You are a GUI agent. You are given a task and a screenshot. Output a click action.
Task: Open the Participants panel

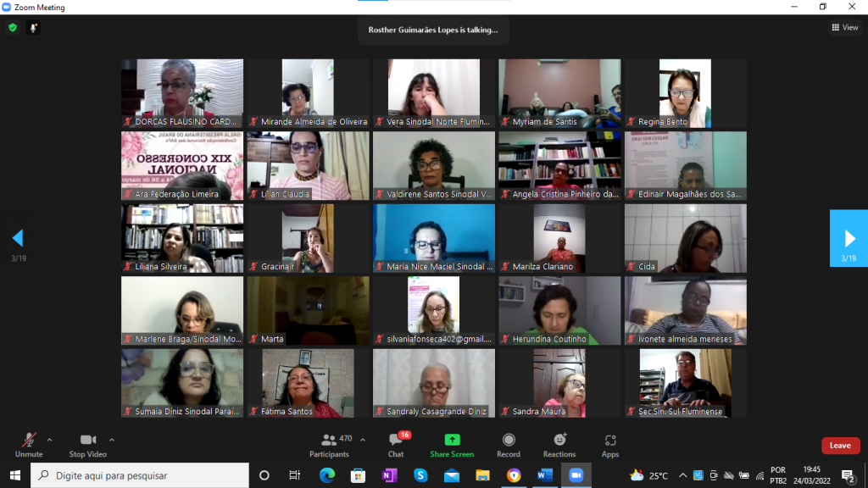tap(329, 445)
